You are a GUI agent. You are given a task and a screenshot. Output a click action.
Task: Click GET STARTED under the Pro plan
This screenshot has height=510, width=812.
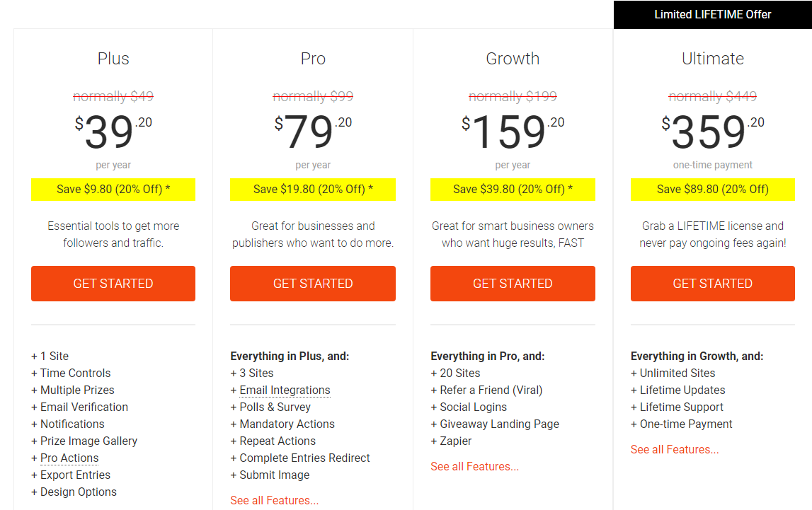(313, 284)
